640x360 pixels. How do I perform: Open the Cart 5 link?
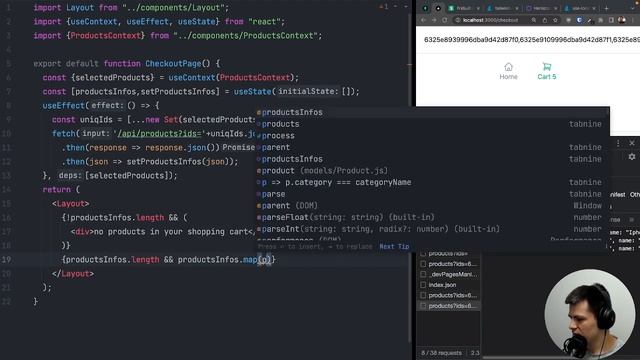click(x=547, y=71)
